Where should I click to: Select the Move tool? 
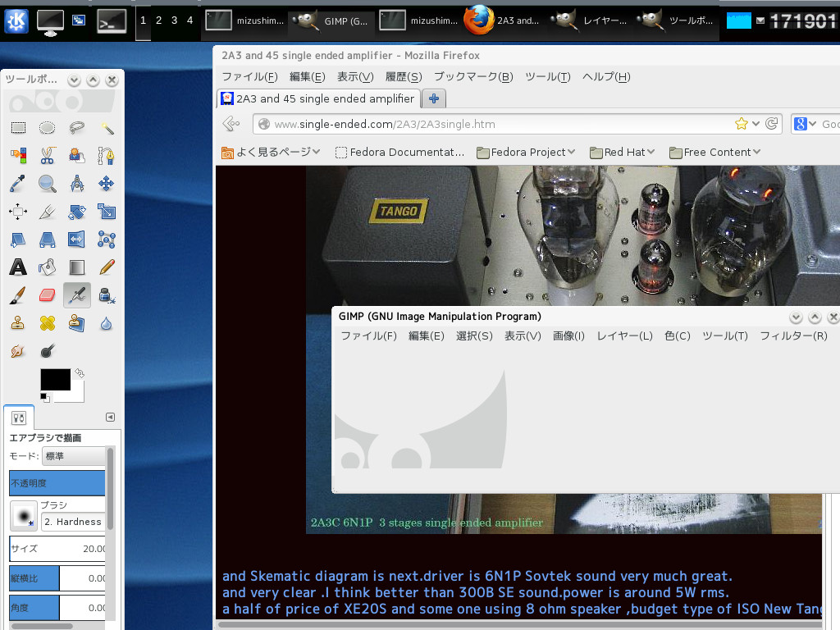107,183
